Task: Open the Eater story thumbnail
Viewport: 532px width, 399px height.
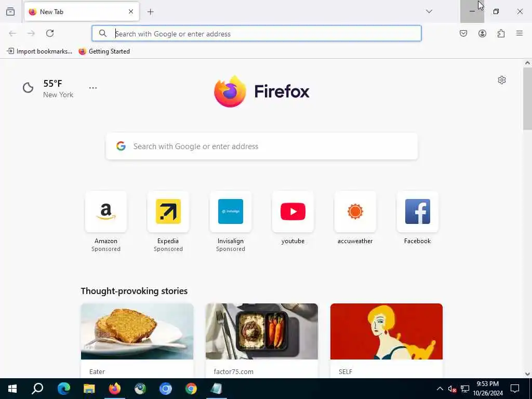Action: click(137, 331)
